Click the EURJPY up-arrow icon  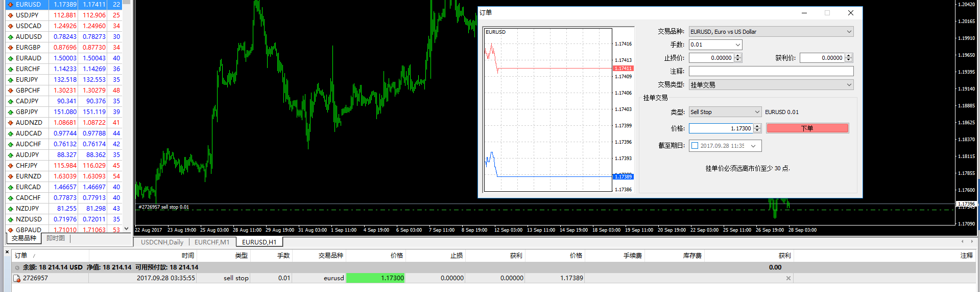(10, 80)
